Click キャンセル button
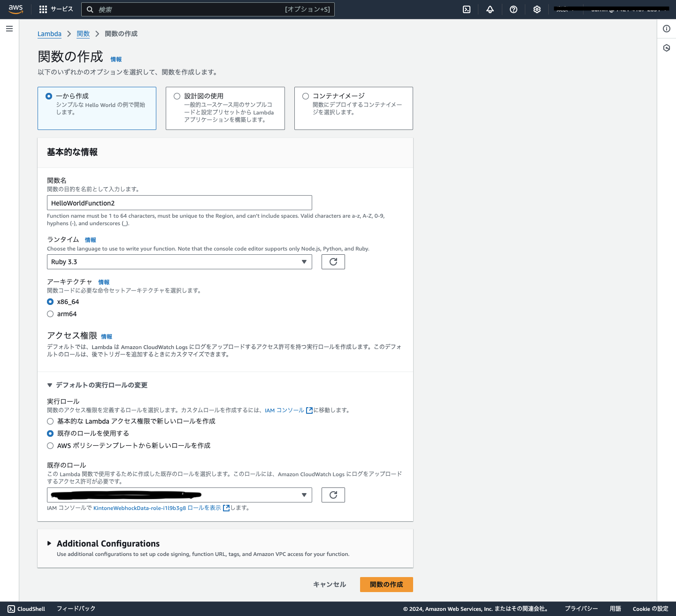Viewport: 676px width, 616px height. point(330,585)
